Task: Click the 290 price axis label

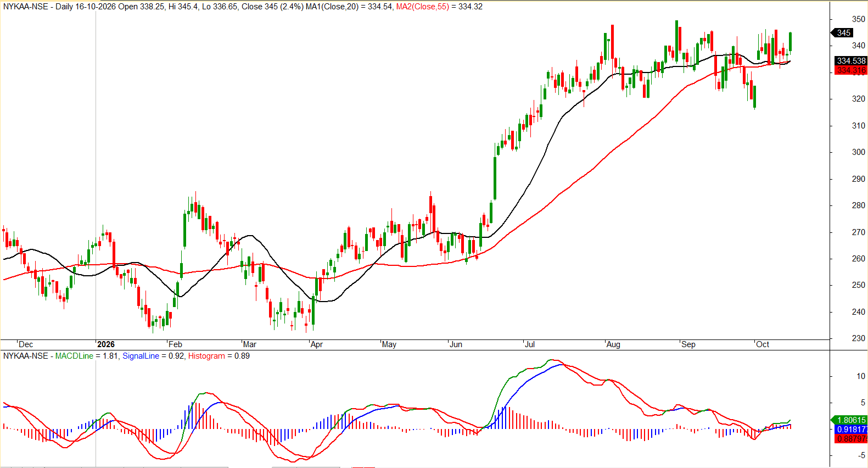Action: tap(858, 179)
